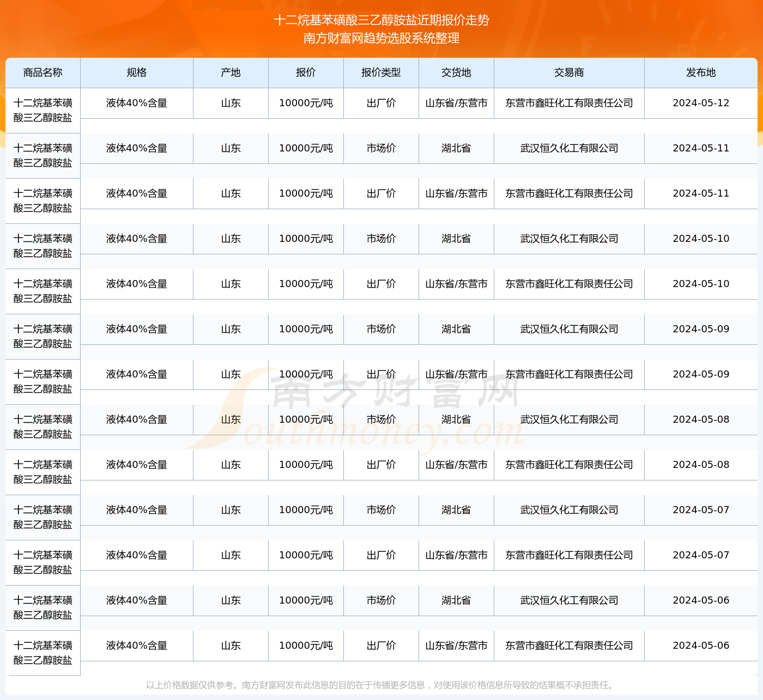Viewport: 763px width, 700px height.
Task: Click the 报价 column header
Action: click(306, 72)
